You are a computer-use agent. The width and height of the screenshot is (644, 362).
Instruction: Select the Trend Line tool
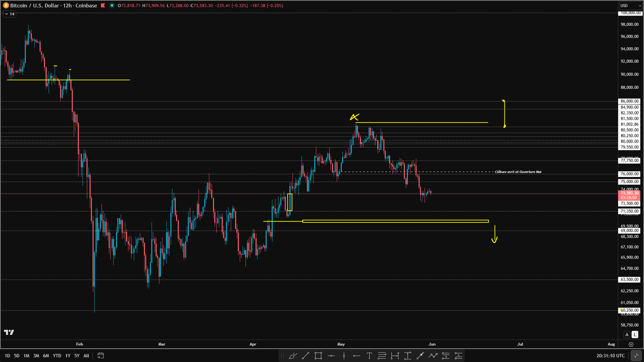point(305,356)
